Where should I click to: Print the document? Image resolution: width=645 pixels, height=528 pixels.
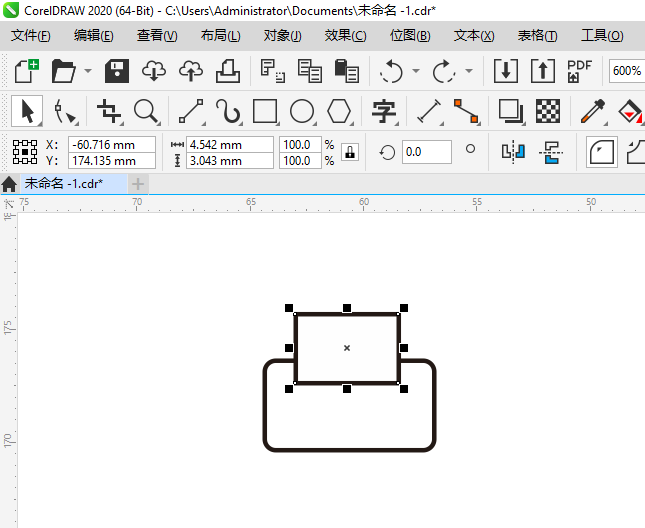(228, 71)
